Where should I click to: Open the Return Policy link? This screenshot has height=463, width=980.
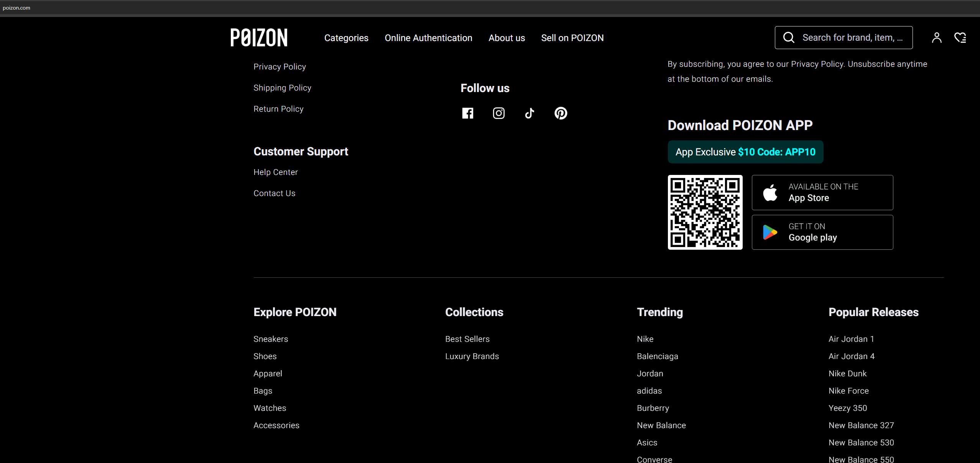tap(278, 109)
